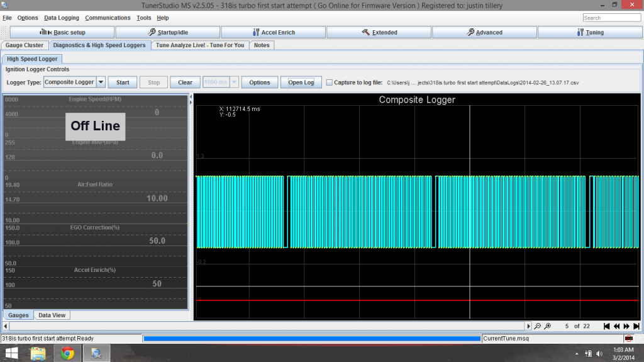Screen dimensions: 644x362
Task: Open File Explorer from taskbar
Action: point(38,353)
